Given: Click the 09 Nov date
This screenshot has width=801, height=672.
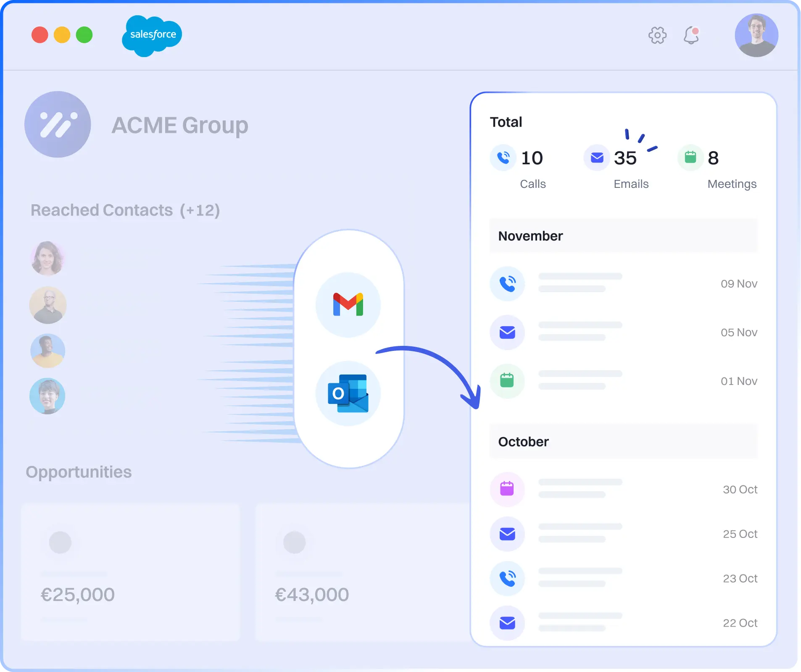Looking at the screenshot, I should (x=739, y=284).
